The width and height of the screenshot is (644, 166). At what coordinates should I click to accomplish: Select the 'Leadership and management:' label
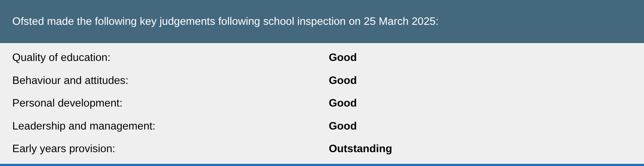84,126
